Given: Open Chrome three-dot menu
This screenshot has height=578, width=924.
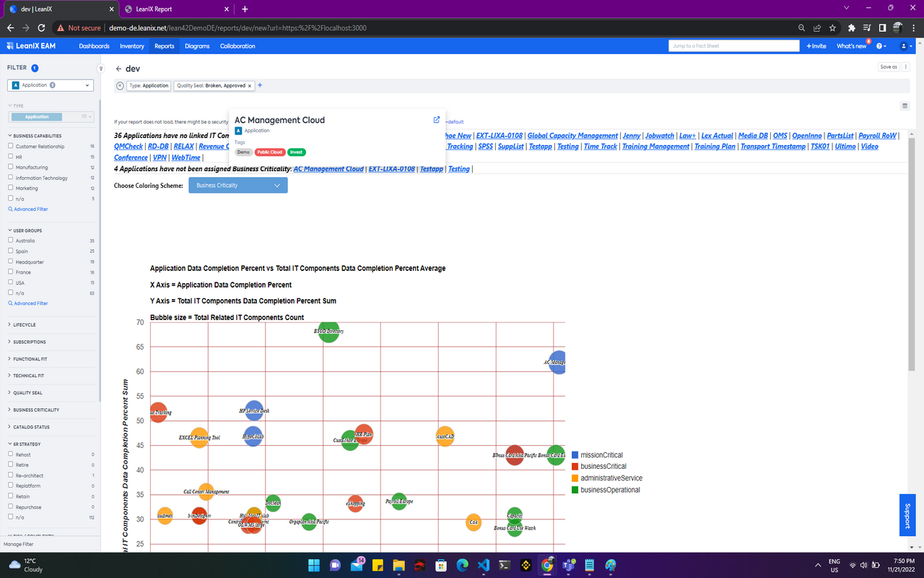Looking at the screenshot, I should 914,27.
